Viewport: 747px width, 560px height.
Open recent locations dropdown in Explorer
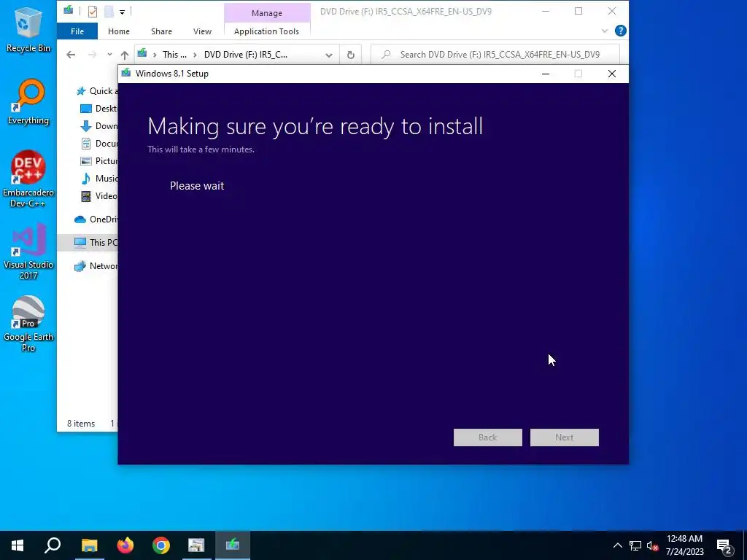[x=109, y=54]
